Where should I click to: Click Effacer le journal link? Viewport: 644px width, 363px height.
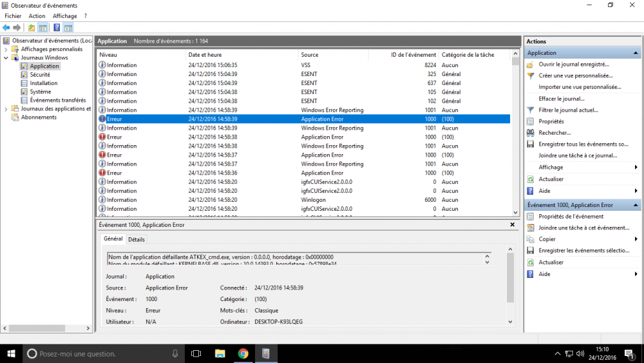click(562, 99)
